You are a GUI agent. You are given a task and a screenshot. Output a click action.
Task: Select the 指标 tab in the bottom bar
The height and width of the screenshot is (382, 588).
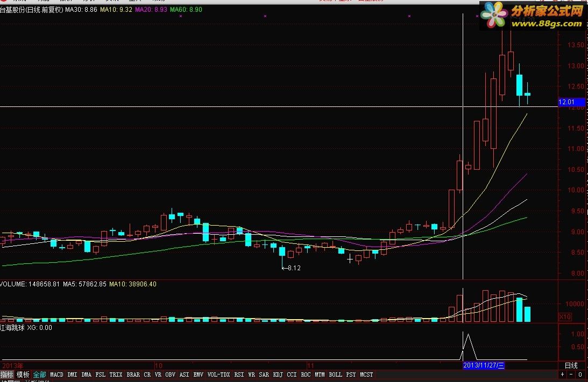pyautogui.click(x=6, y=374)
